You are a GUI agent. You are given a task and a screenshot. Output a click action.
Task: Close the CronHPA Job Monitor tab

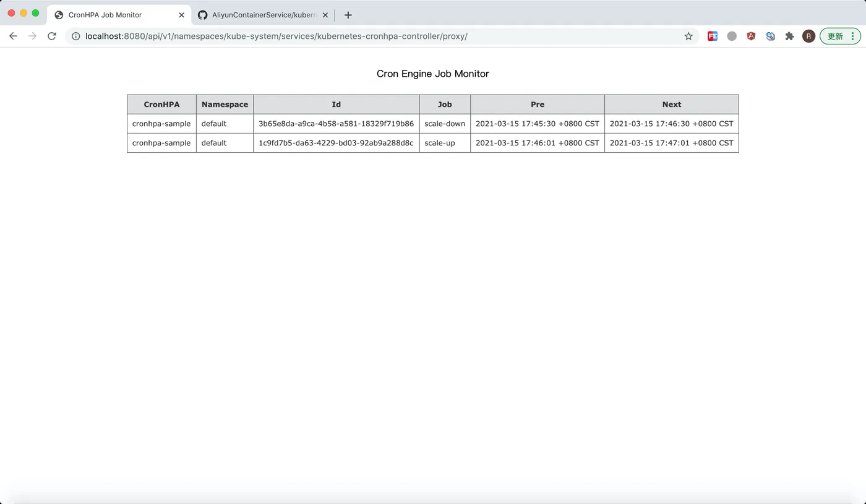pyautogui.click(x=181, y=15)
